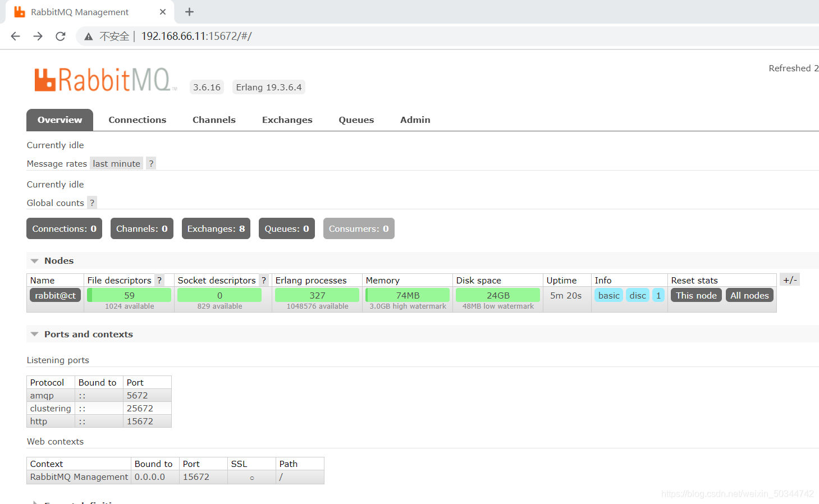Click the 'disc' info tag

(x=638, y=295)
